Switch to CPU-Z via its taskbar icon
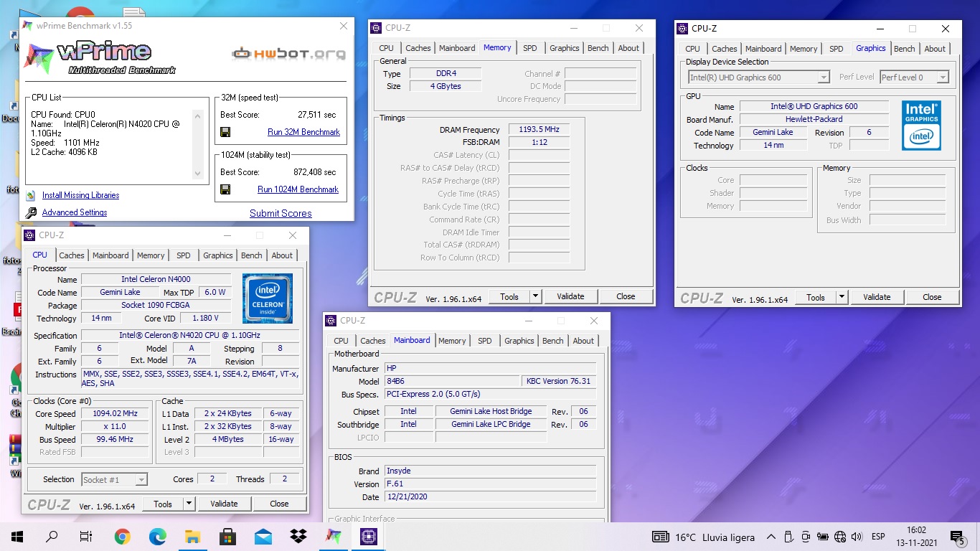The image size is (980, 551). click(369, 536)
